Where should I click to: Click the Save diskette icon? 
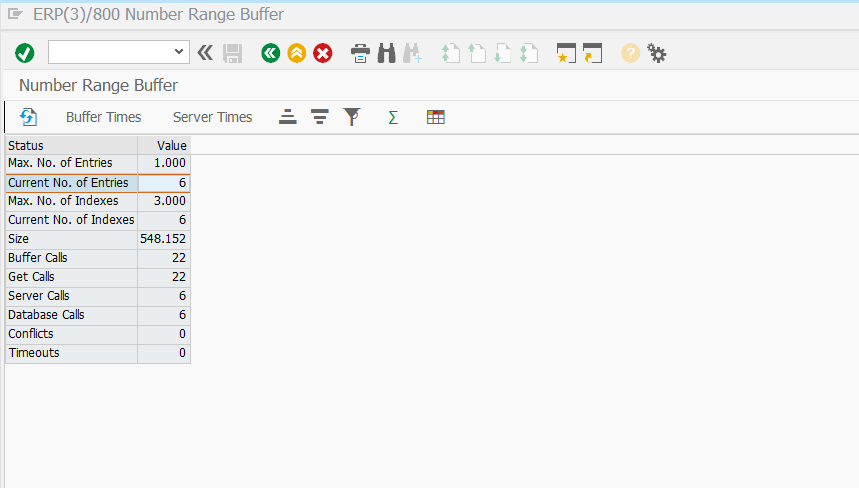click(233, 53)
